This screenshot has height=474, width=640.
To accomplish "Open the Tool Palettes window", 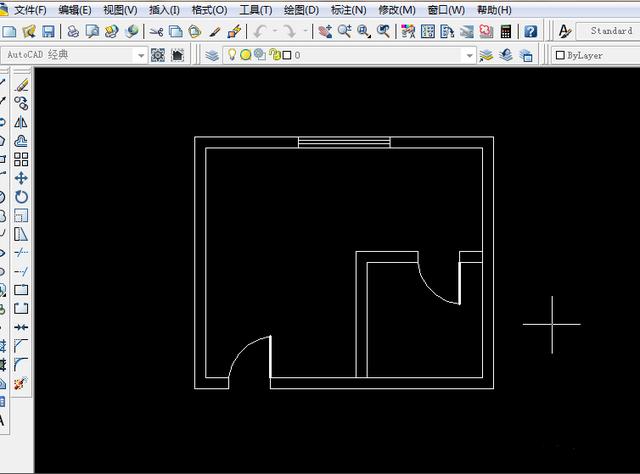I will [x=447, y=31].
